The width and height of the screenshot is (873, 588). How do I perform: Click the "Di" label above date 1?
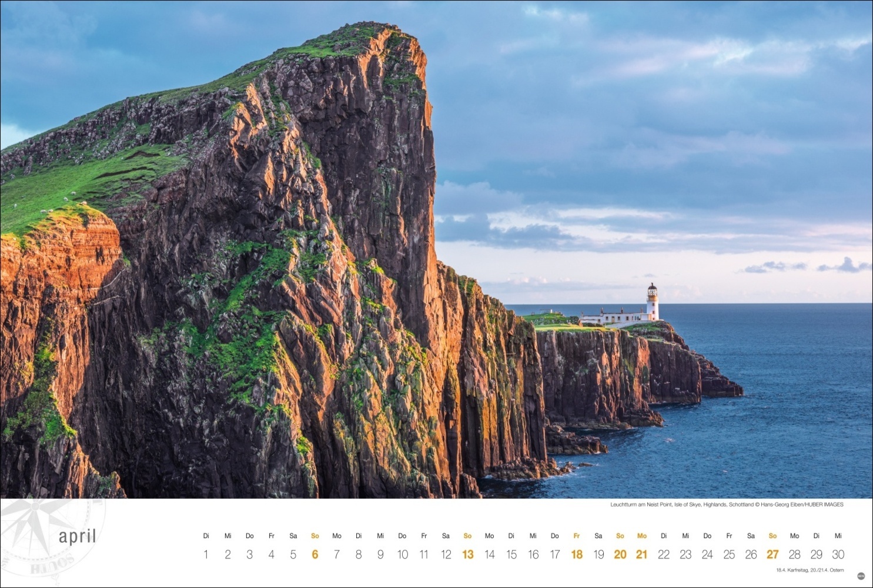206,536
